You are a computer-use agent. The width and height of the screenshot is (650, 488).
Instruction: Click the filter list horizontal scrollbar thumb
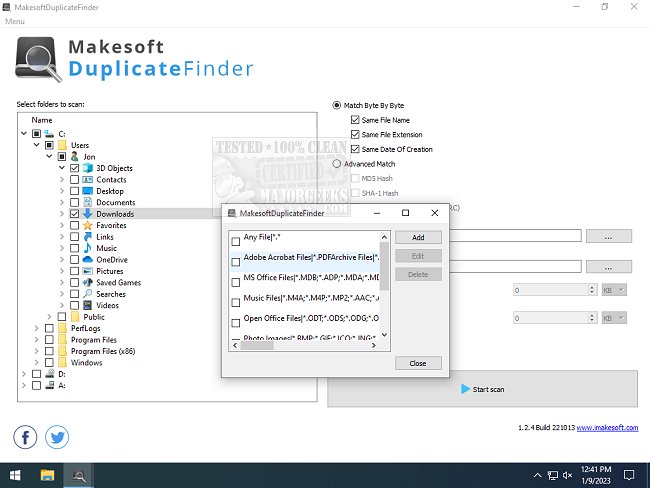pyautogui.click(x=257, y=345)
